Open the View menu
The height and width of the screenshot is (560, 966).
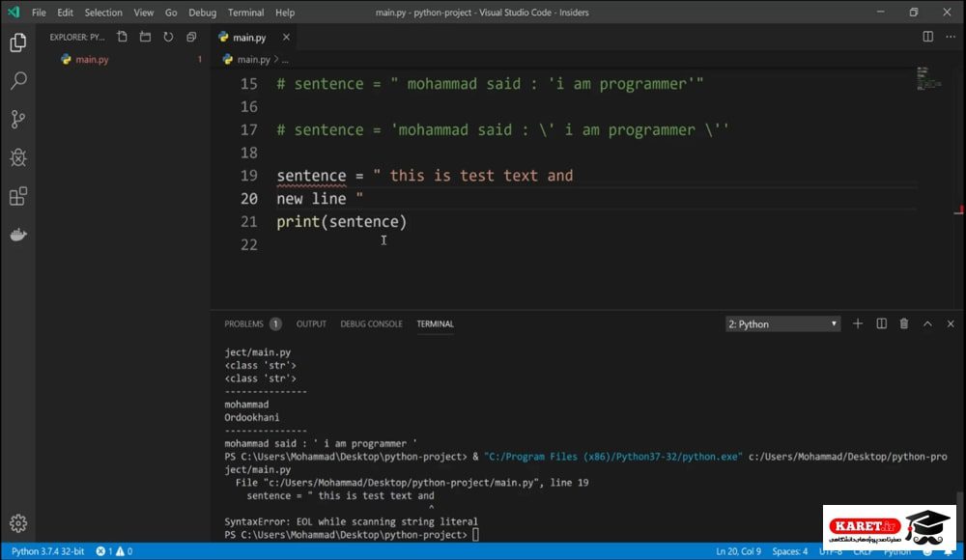coord(144,13)
